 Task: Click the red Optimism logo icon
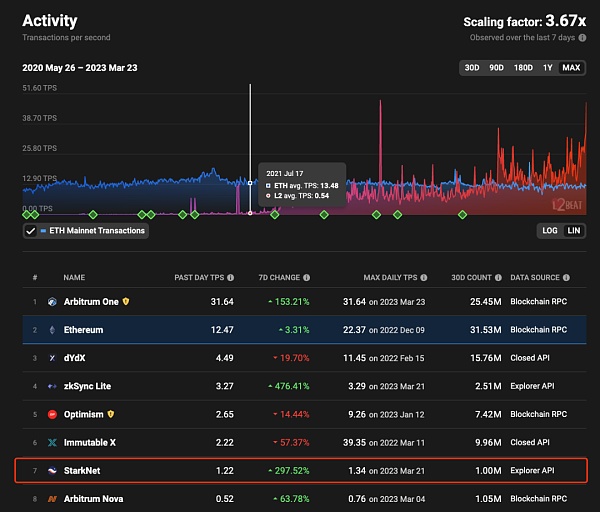pyautogui.click(x=52, y=414)
